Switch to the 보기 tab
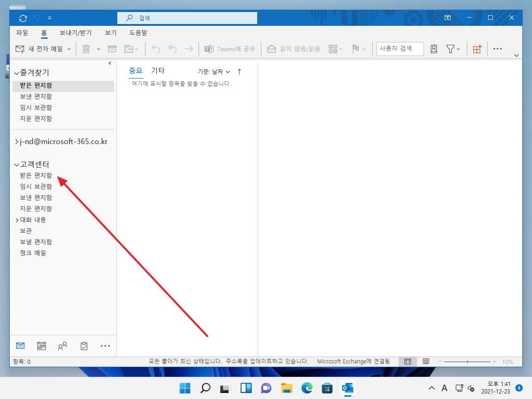 (x=111, y=33)
